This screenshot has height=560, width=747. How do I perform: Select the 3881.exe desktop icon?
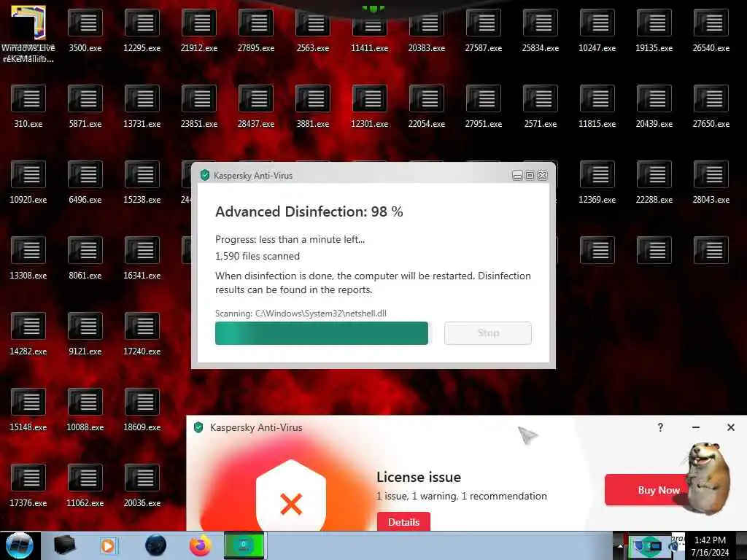coord(313,98)
